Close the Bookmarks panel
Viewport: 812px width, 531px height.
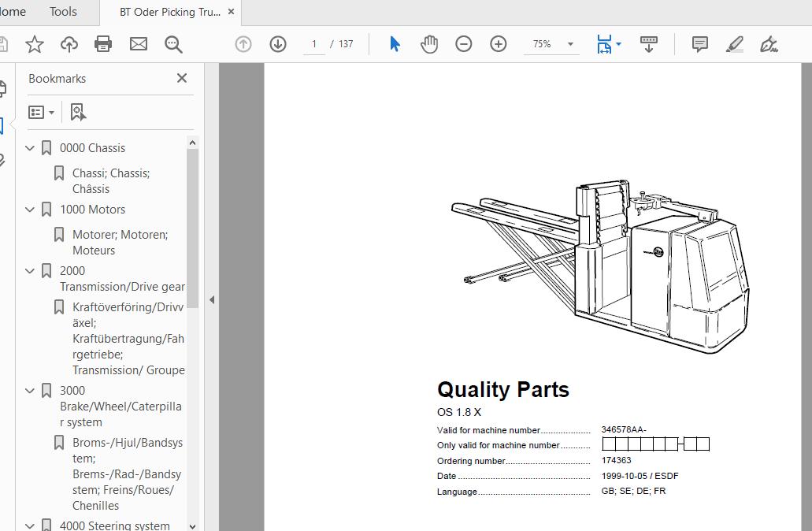[182, 78]
